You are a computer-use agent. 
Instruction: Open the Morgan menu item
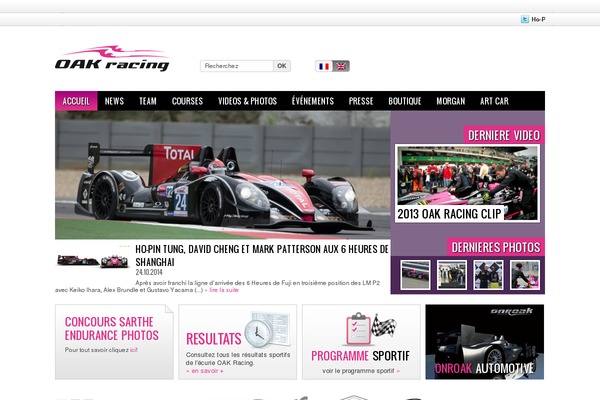(450, 101)
